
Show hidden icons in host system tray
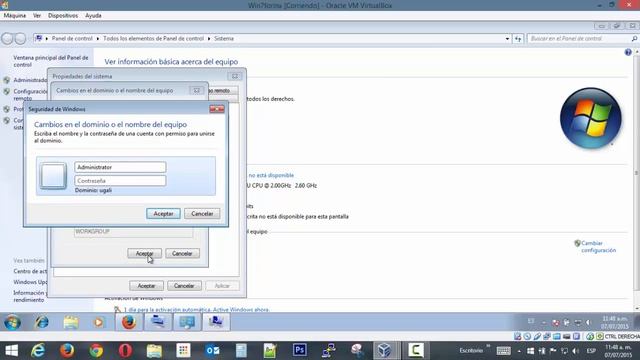tap(519, 351)
